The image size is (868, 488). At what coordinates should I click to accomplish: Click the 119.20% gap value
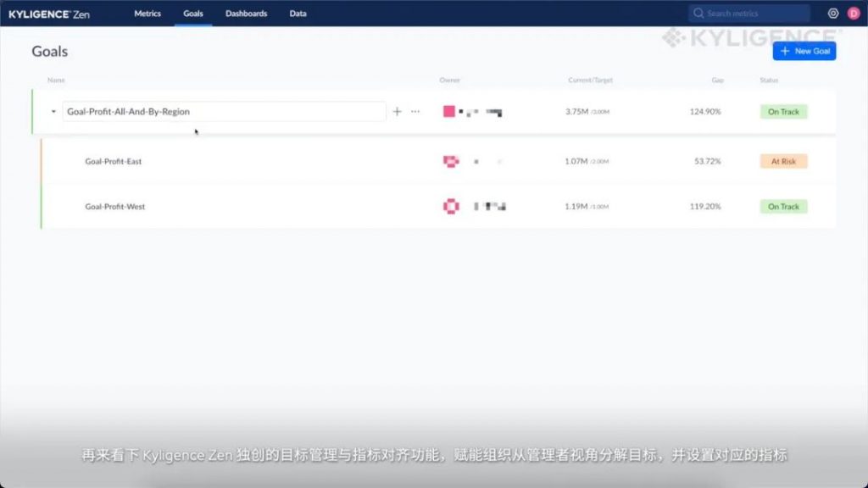click(704, 207)
